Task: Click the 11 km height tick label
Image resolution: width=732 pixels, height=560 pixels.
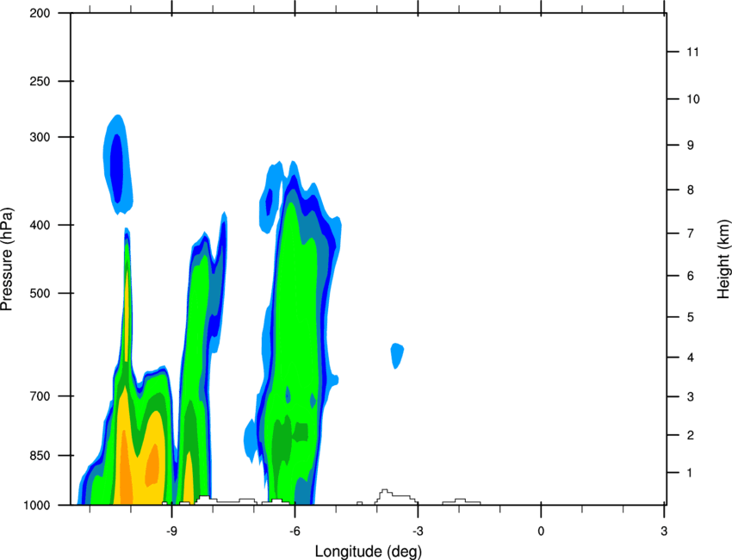Action: [692, 52]
